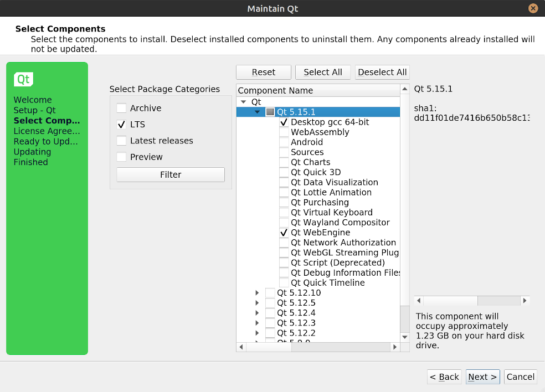Check the Qt 5.12.3 checkbox
The height and width of the screenshot is (392, 545).
(270, 323)
